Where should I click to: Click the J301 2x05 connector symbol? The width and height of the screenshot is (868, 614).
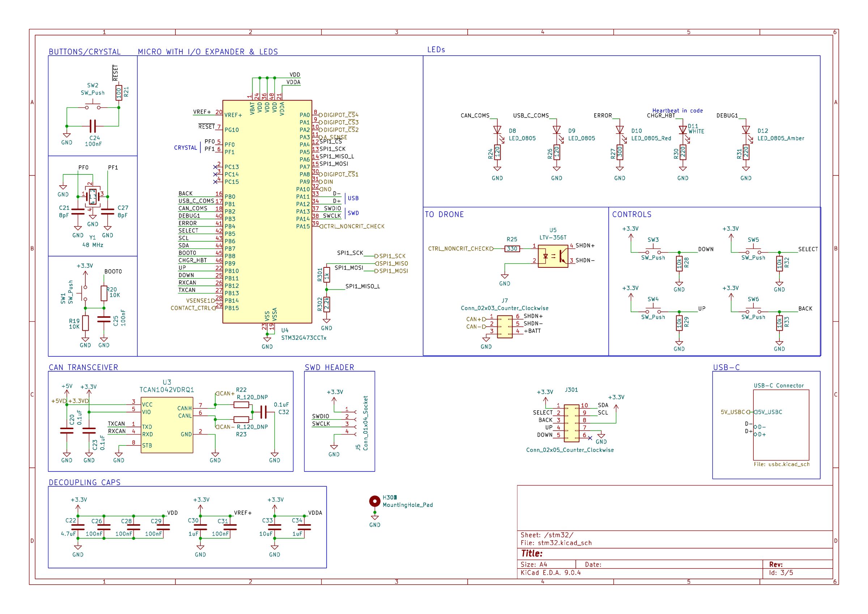(x=571, y=423)
